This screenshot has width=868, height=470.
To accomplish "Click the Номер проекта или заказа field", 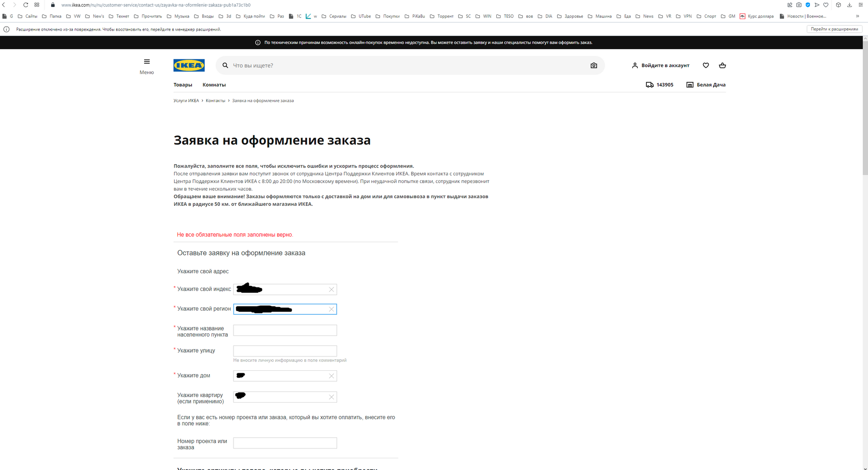I will pos(285,443).
